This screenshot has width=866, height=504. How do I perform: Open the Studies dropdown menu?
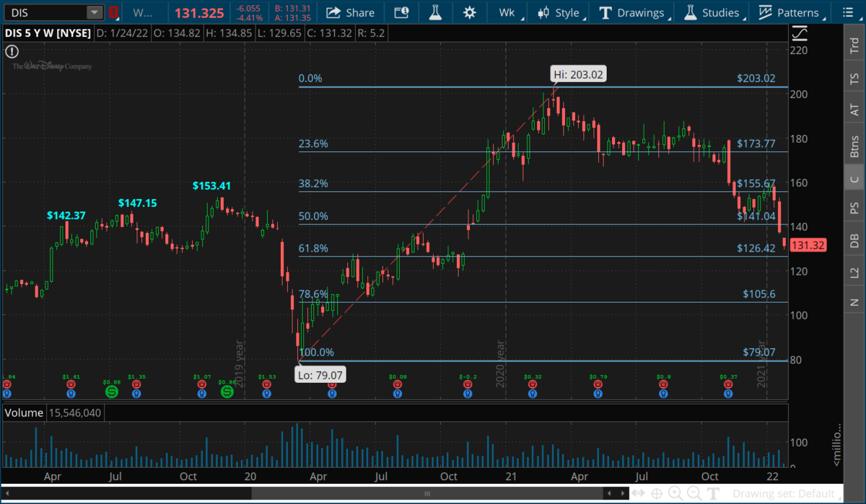(x=712, y=12)
